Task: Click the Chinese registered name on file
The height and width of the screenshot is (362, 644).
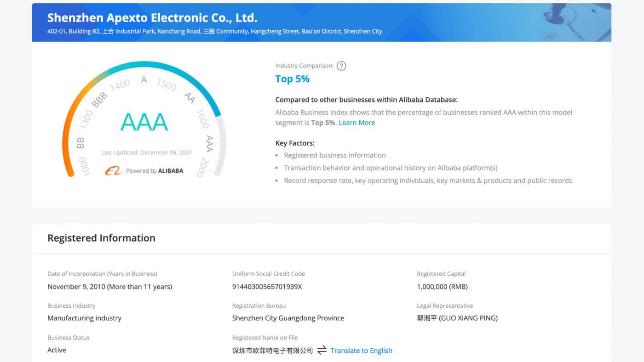Action: pos(272,351)
